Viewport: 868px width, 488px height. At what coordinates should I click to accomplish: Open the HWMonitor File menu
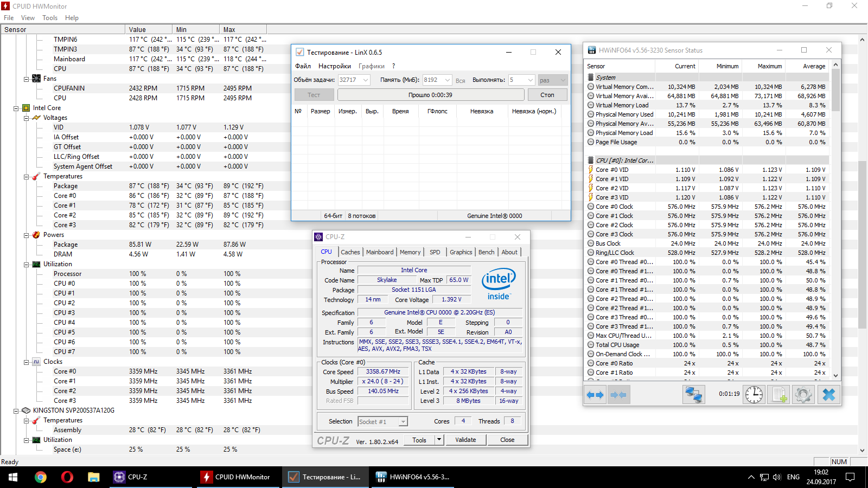pyautogui.click(x=9, y=18)
